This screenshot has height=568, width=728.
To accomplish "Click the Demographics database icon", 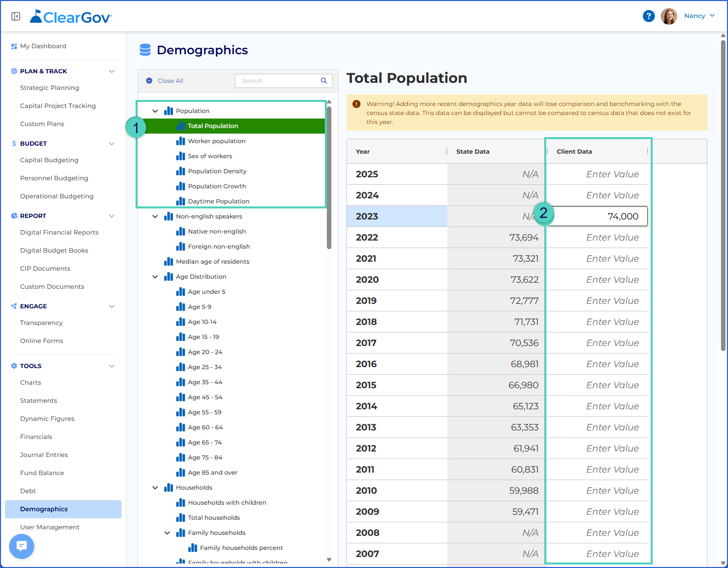I will (x=145, y=50).
